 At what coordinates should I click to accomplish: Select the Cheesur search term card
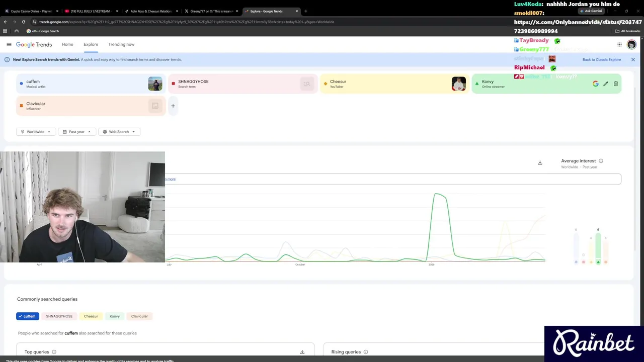394,83
